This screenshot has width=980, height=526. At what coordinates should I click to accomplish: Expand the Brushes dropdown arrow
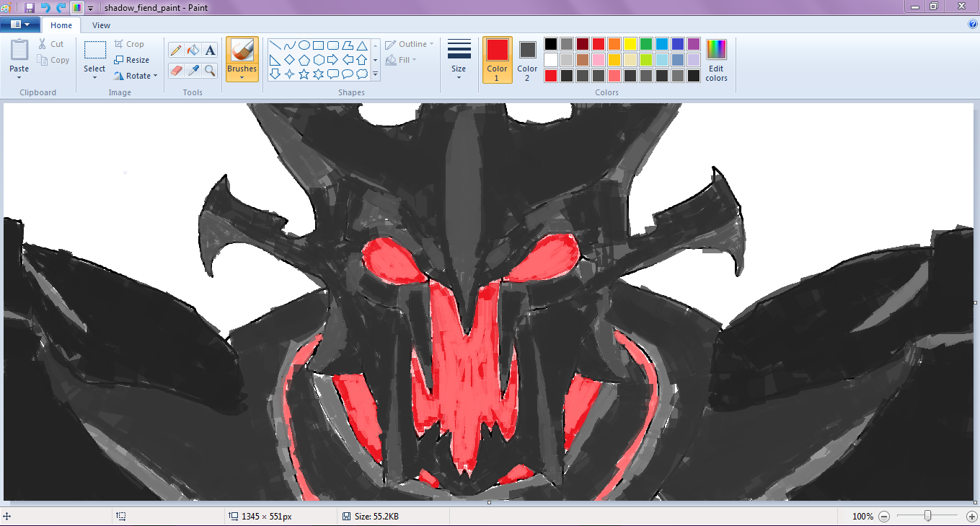pyautogui.click(x=242, y=77)
